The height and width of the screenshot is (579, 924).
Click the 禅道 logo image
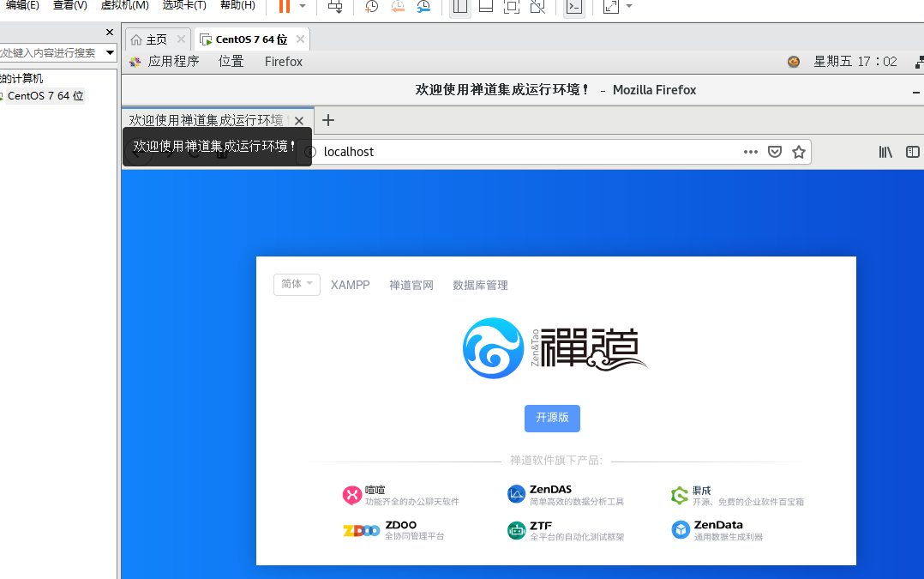554,348
